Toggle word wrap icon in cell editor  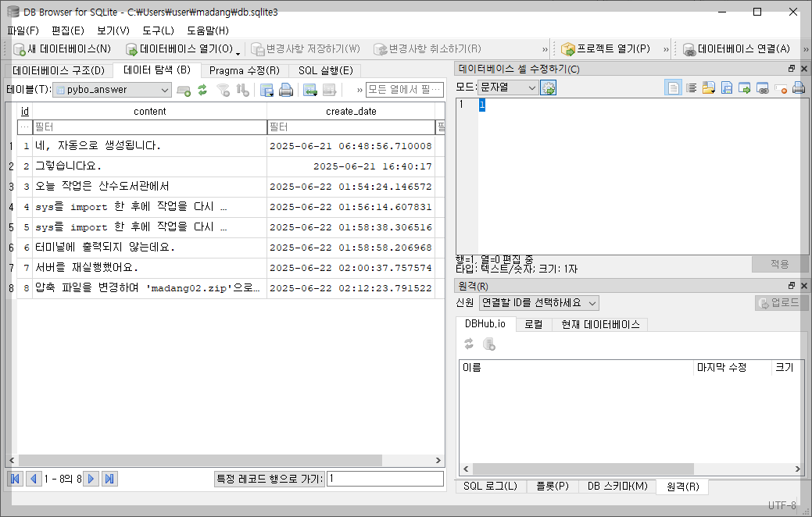[x=692, y=88]
